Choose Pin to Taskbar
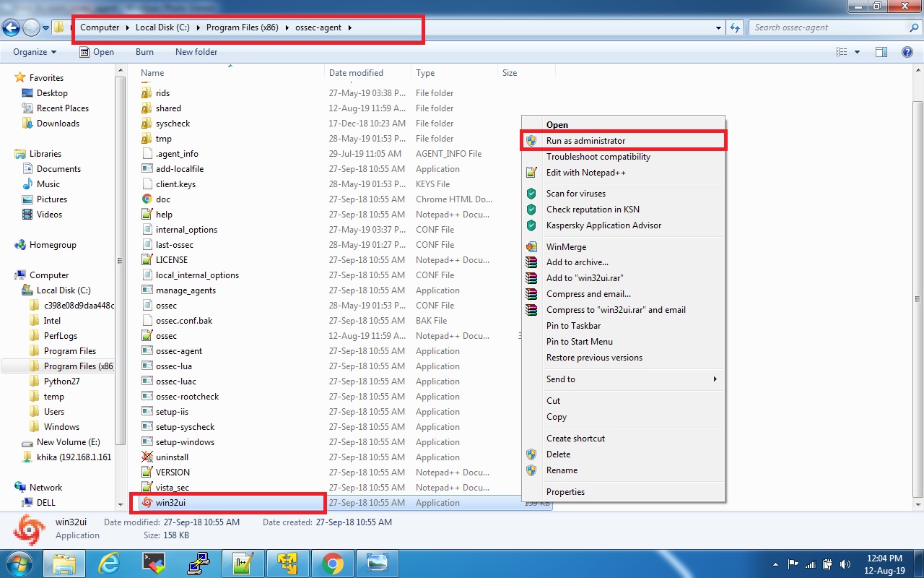The width and height of the screenshot is (924, 578). (x=624, y=326)
